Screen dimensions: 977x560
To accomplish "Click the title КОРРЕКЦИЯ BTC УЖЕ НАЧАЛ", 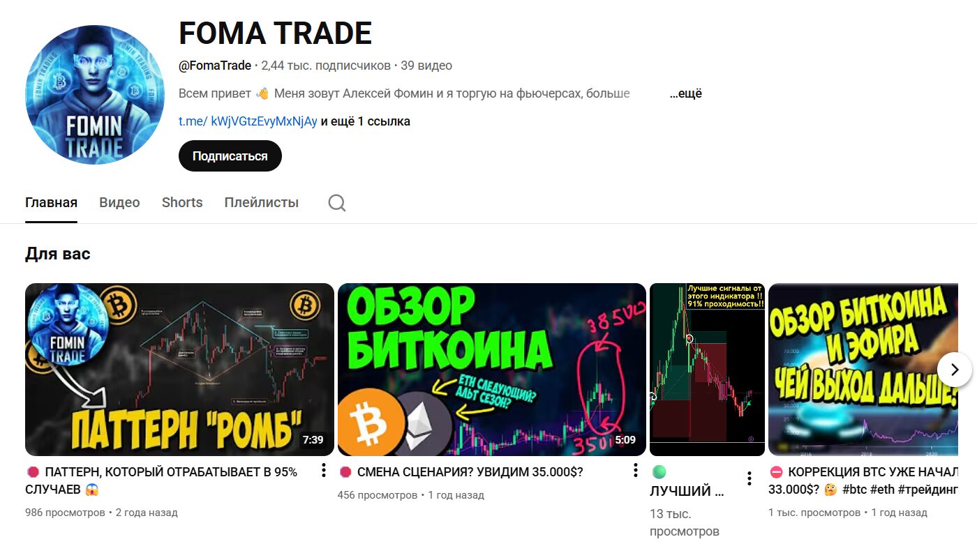I will click(x=872, y=472).
